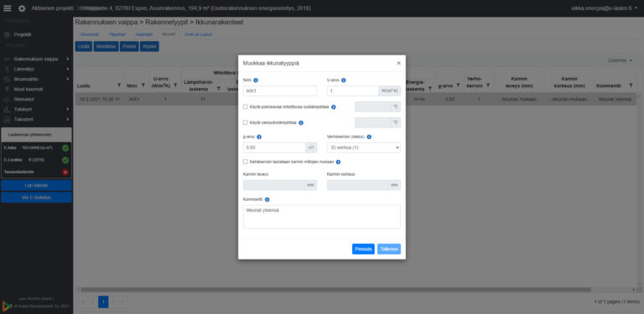644x314 pixels.
Task: Click the Muokkaa button above table
Action: 106,46
